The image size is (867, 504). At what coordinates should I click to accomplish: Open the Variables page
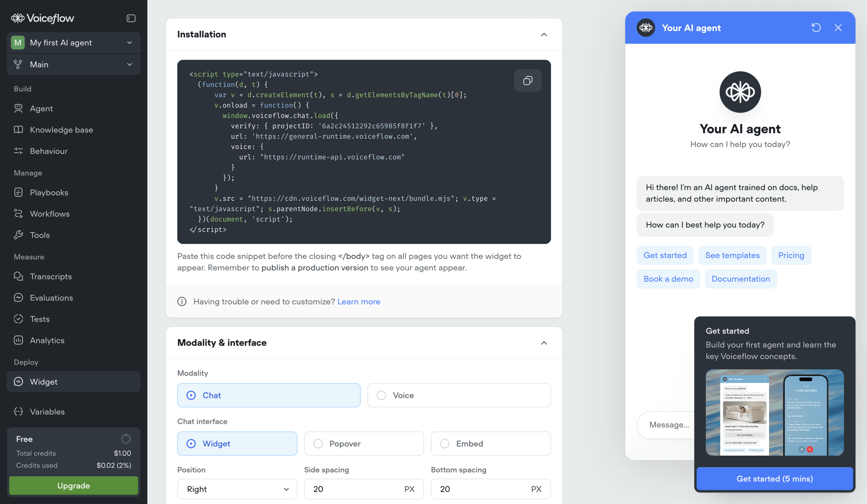tap(74, 412)
